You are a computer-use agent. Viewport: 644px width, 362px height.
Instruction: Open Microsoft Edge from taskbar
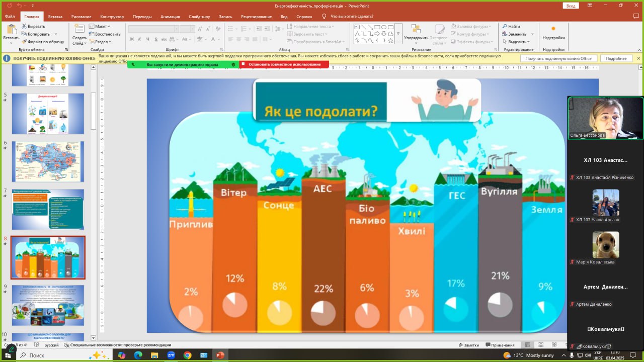tap(138, 355)
